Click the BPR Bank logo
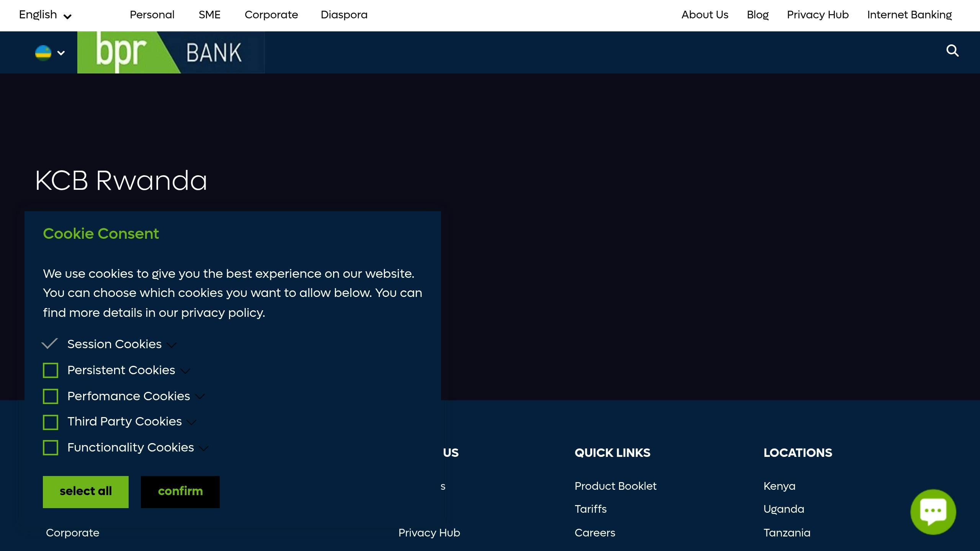980x551 pixels. coord(171,52)
